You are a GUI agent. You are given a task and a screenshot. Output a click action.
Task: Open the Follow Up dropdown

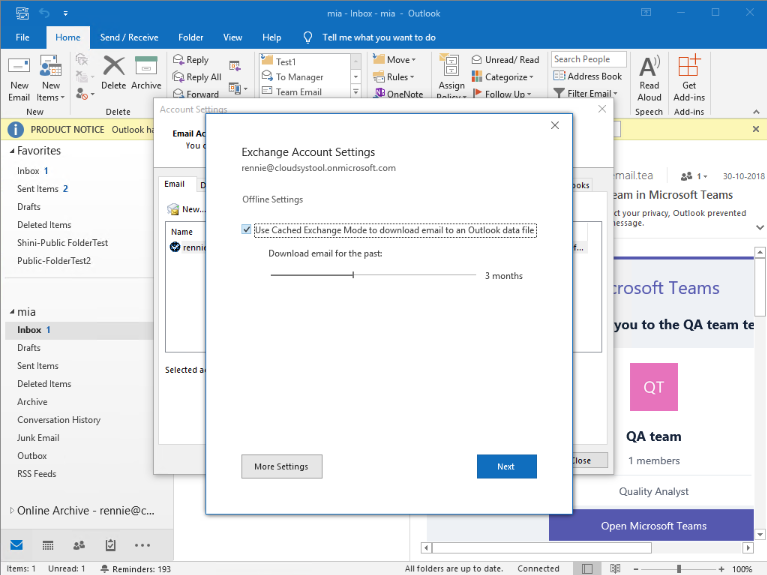[x=502, y=93]
